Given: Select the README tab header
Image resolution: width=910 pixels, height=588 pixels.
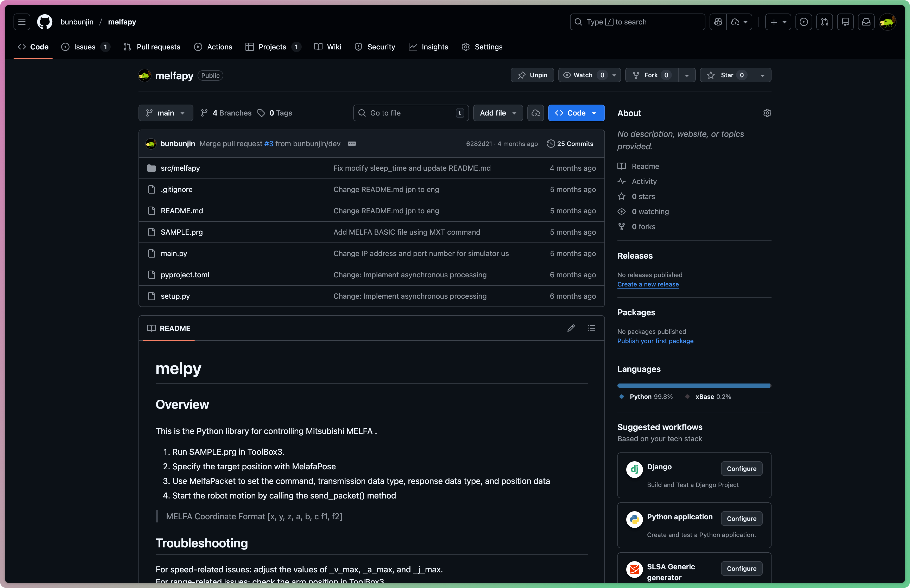Looking at the screenshot, I should tap(169, 328).
